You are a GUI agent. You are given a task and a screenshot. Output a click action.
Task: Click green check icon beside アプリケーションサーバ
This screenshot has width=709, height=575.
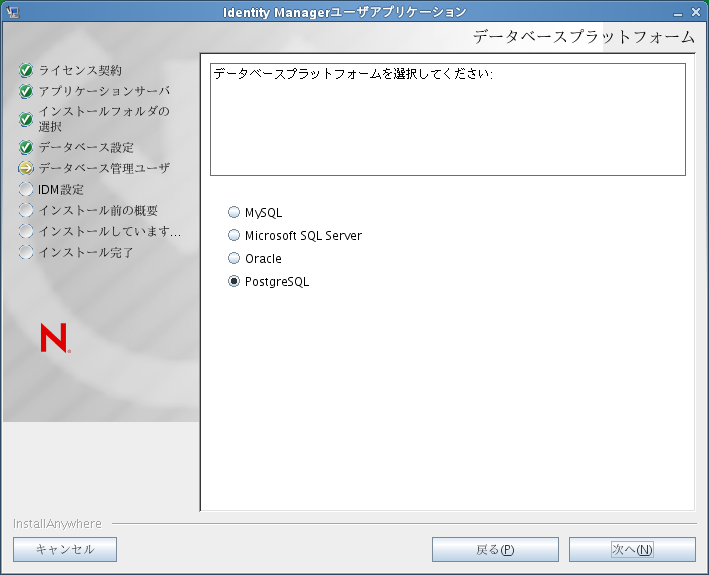tap(26, 91)
